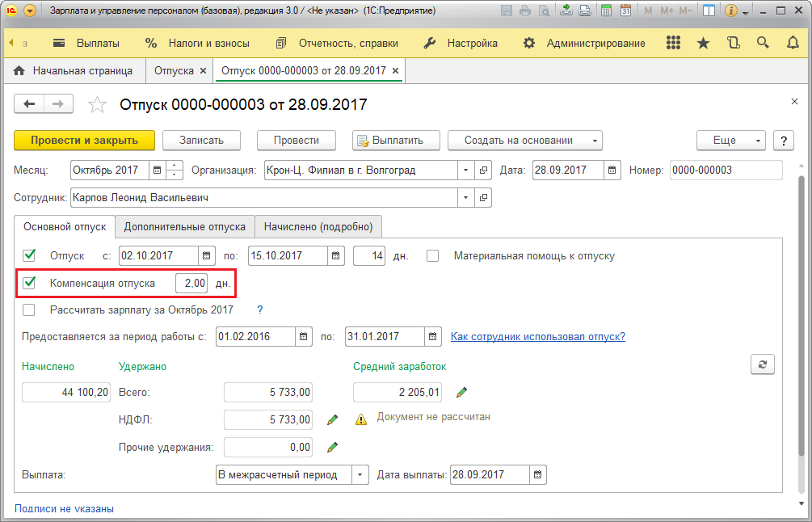This screenshot has width=812, height=522.
Task: Open calendar for Дата field
Action: point(612,170)
